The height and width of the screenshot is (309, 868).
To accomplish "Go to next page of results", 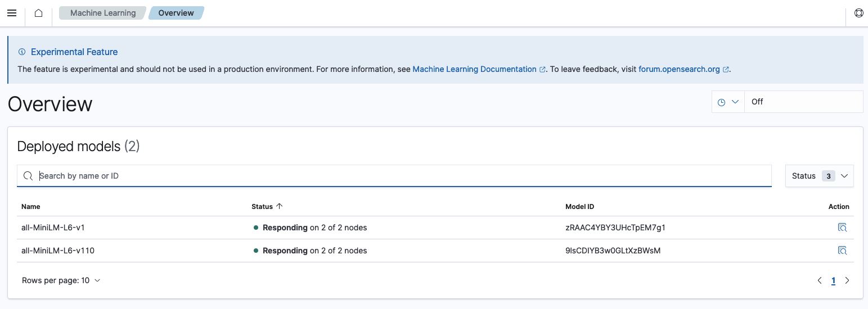I will 847,280.
